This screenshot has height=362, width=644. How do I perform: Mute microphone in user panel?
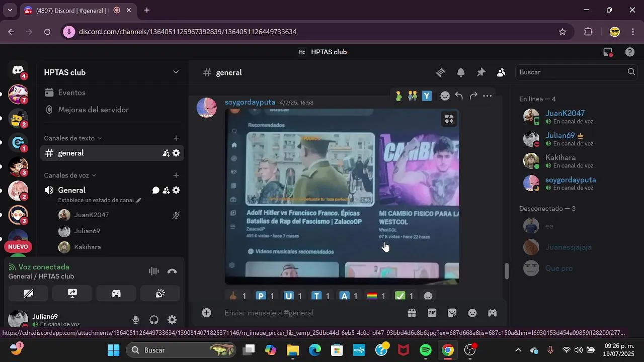pos(136,320)
